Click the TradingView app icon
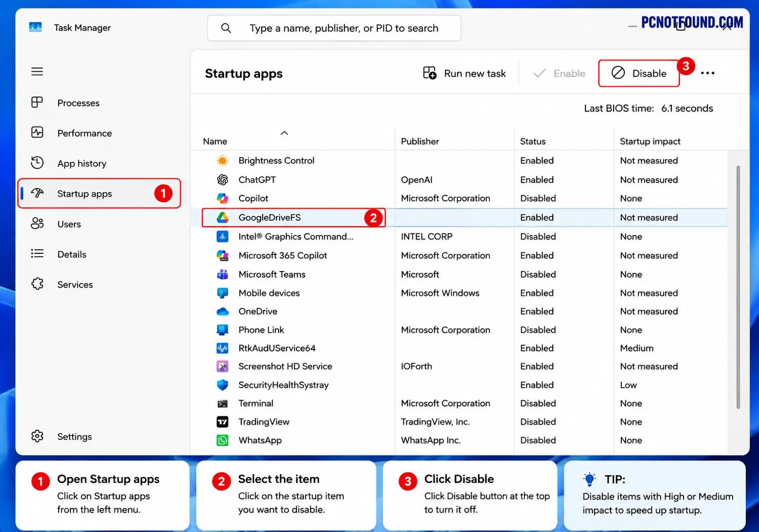759x532 pixels. 222,422
